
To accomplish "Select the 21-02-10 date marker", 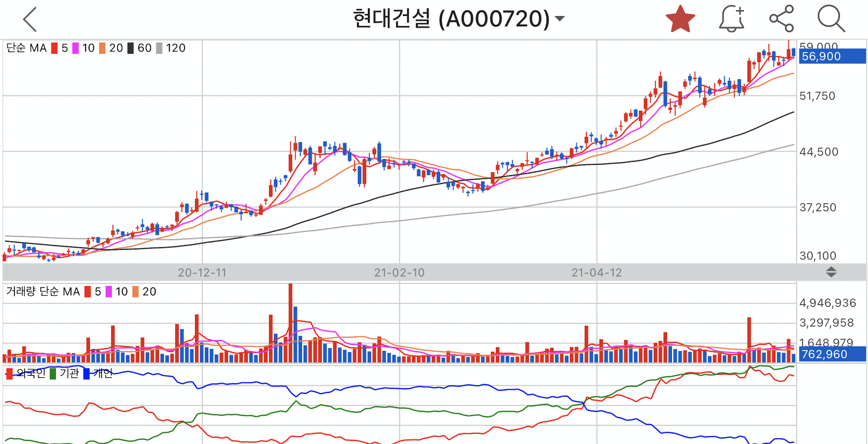I will 399,273.
